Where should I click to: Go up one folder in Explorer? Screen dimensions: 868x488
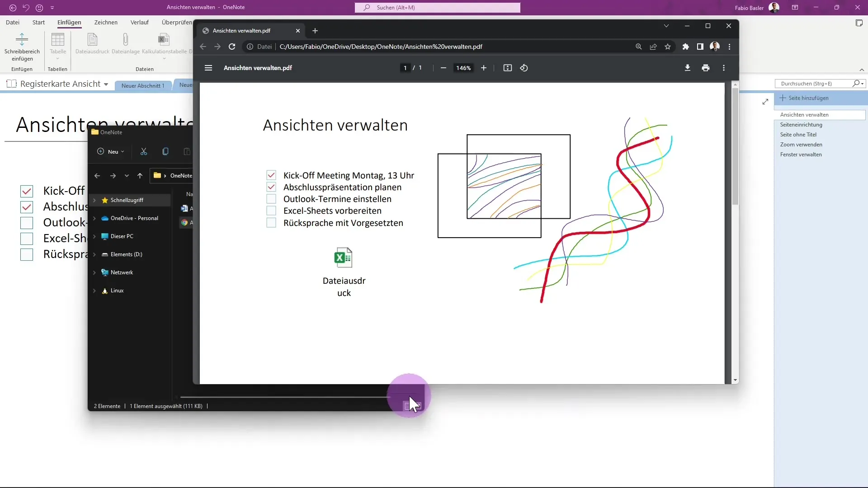click(140, 176)
